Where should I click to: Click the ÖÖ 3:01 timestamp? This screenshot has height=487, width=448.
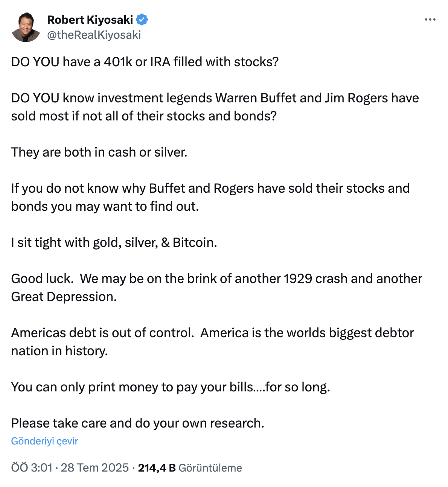(32, 468)
